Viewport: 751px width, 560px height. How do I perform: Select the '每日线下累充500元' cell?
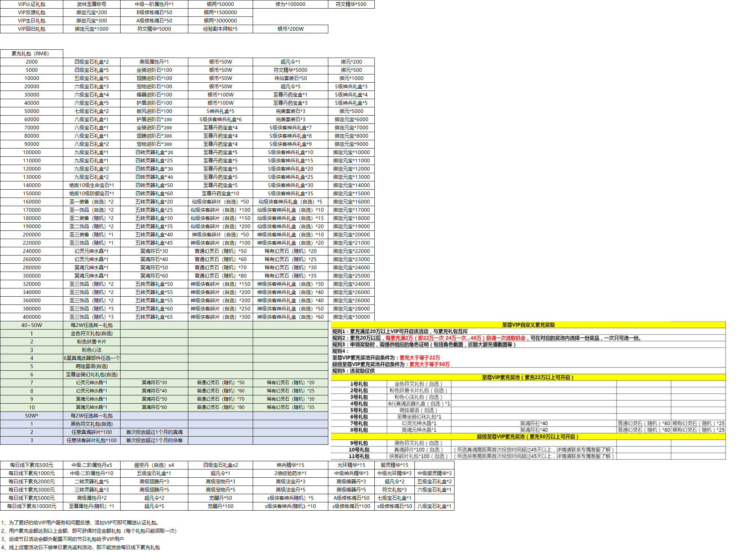coord(31,465)
